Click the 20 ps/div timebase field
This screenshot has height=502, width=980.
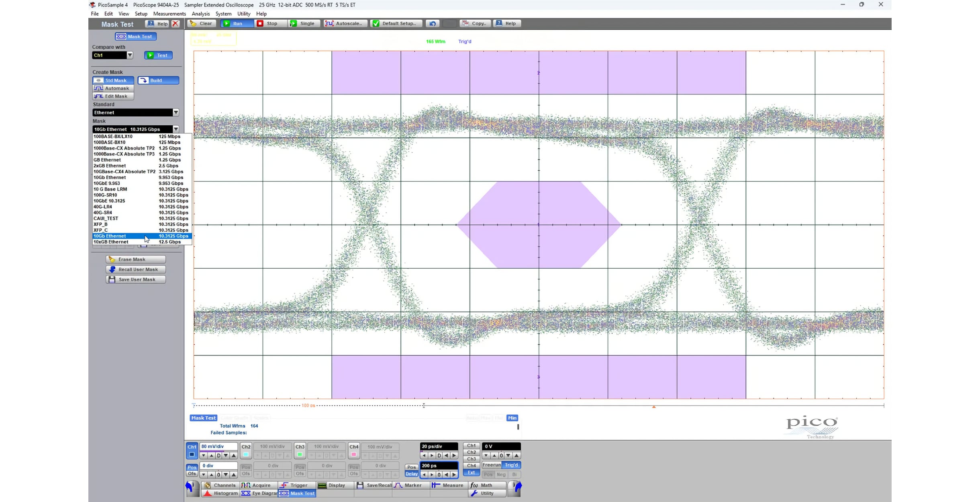439,447
